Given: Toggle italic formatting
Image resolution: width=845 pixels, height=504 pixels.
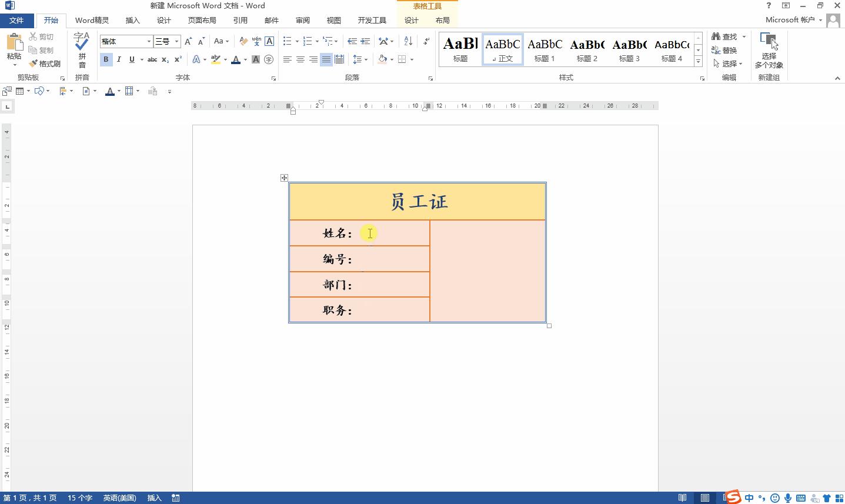Looking at the screenshot, I should tap(119, 59).
